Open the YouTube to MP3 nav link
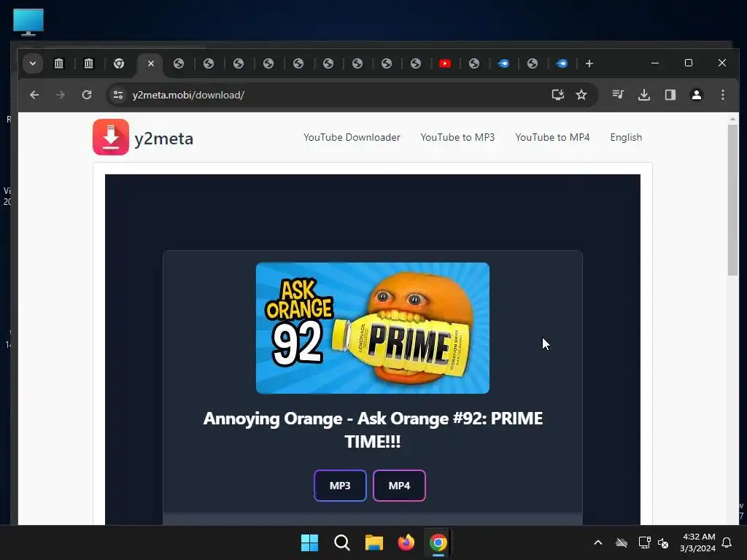Screen dimensions: 747x560 tap(457, 137)
